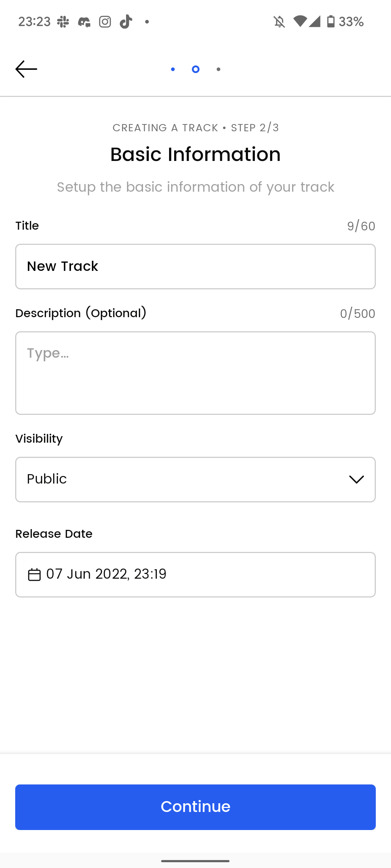391x868 pixels.
Task: Tap the Discord notification icon
Action: [x=84, y=22]
